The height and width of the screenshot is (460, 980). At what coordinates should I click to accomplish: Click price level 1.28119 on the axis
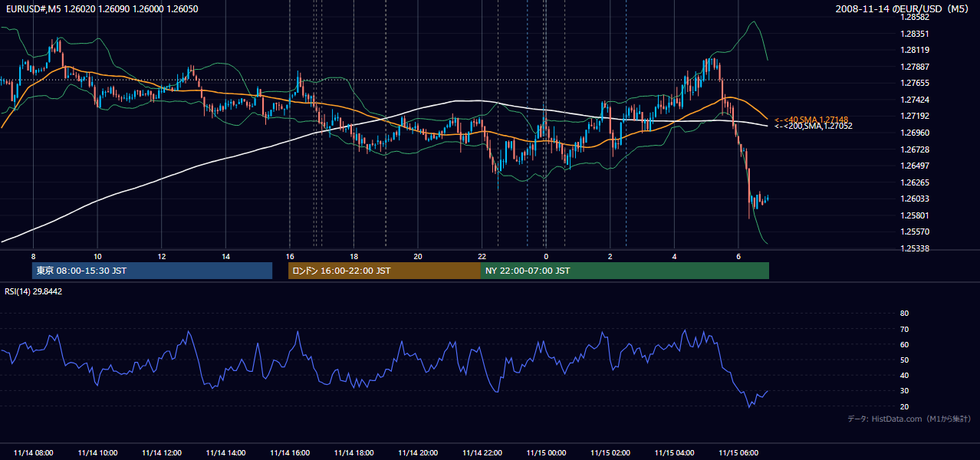[x=915, y=50]
